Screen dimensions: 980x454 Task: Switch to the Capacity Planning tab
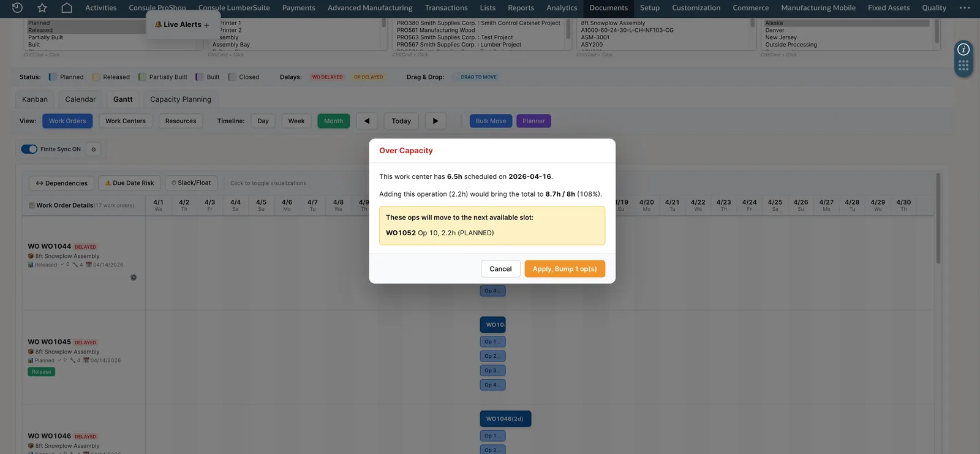click(x=181, y=99)
